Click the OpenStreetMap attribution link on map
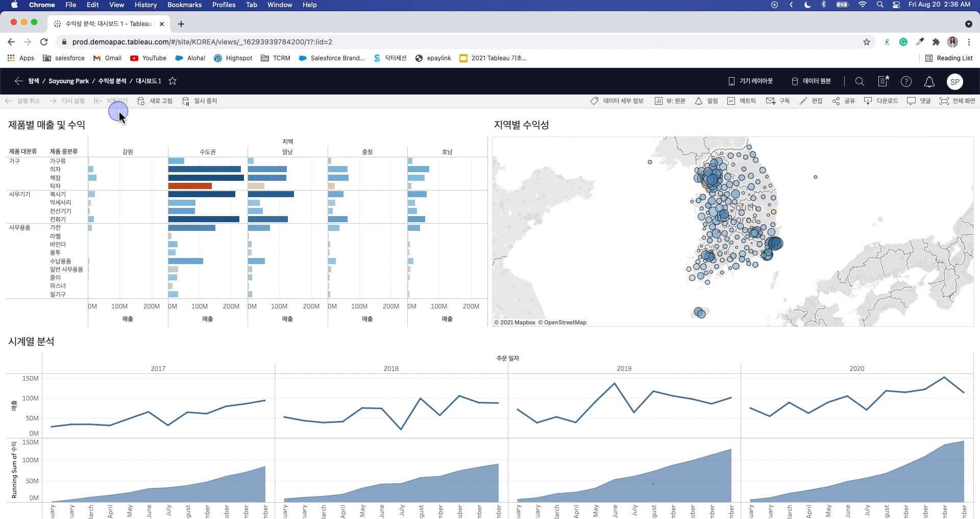This screenshot has height=519, width=980. click(x=565, y=322)
